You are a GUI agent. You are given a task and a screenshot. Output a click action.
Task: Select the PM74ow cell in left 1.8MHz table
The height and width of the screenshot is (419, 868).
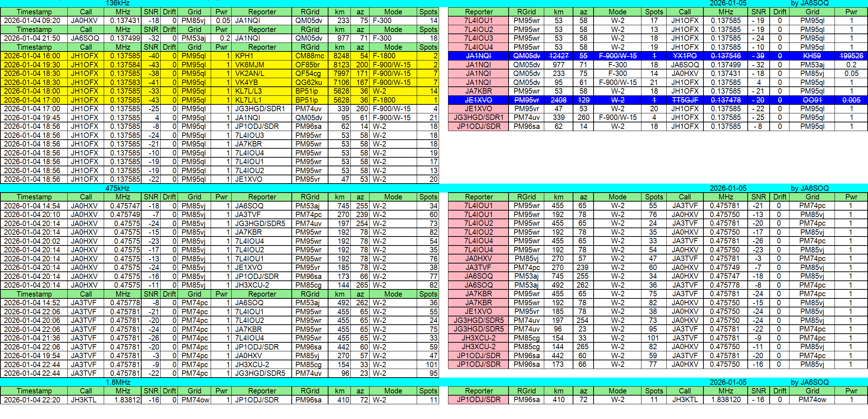click(194, 400)
